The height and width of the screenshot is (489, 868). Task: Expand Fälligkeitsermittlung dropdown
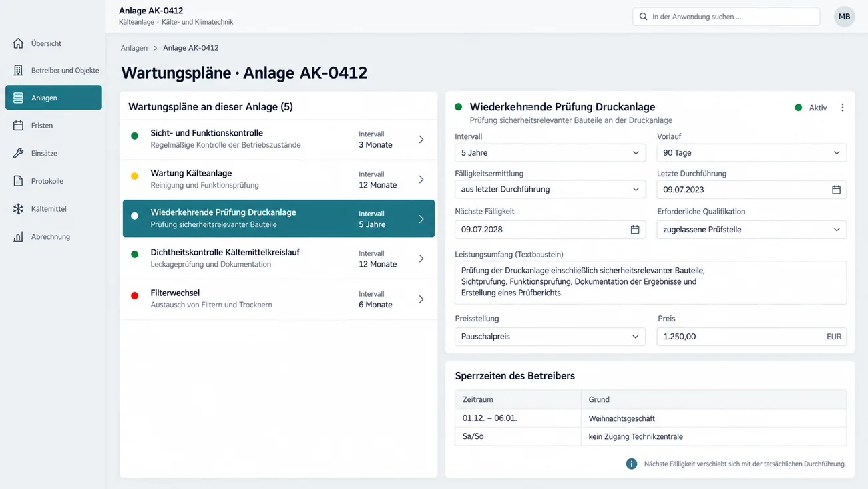550,190
